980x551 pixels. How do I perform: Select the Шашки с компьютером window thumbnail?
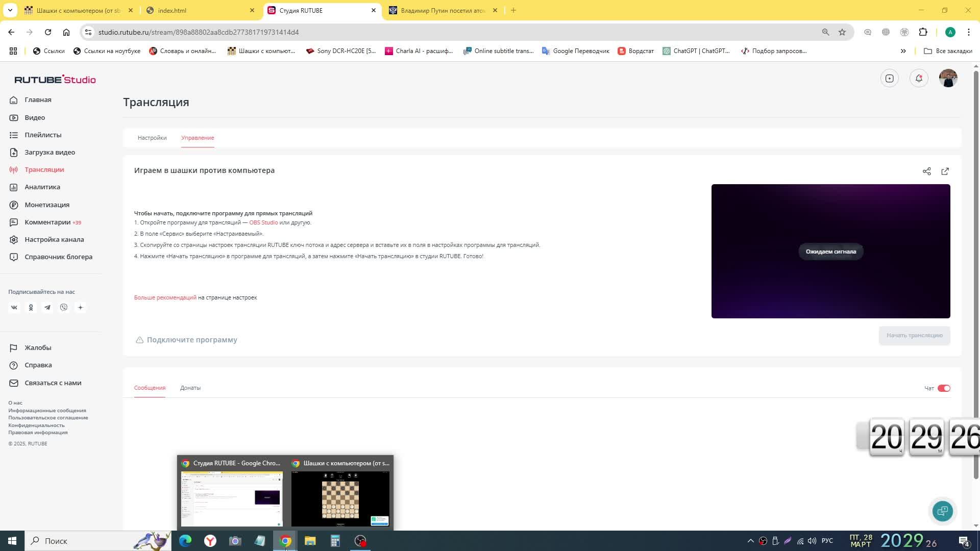pyautogui.click(x=340, y=497)
